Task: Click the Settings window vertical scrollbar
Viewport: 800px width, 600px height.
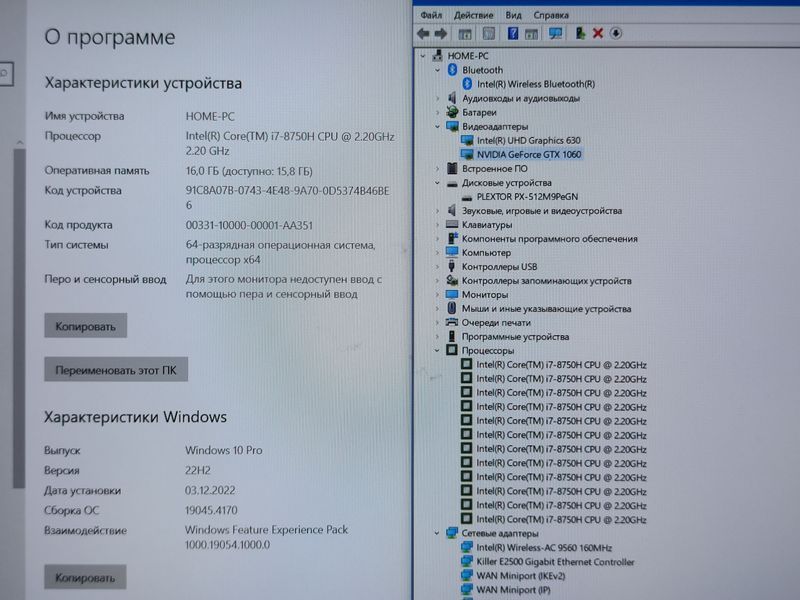Action: (x=19, y=316)
